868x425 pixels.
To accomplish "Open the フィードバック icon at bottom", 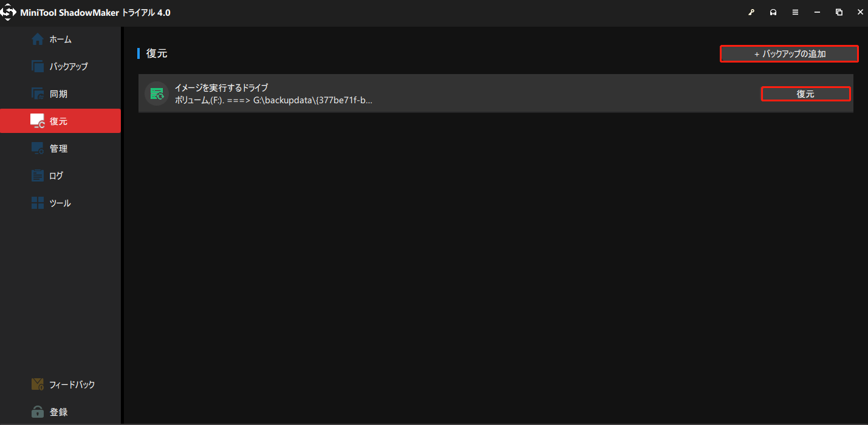I will point(36,384).
